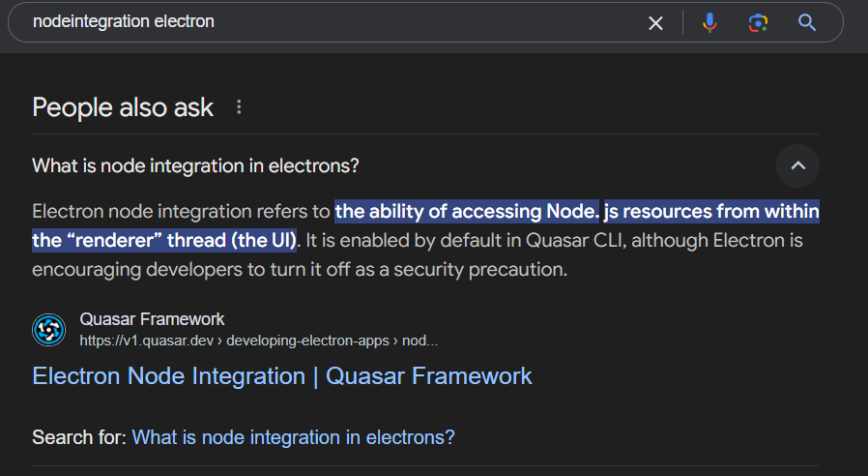Click the "Quasar Framework" site name

click(152, 319)
